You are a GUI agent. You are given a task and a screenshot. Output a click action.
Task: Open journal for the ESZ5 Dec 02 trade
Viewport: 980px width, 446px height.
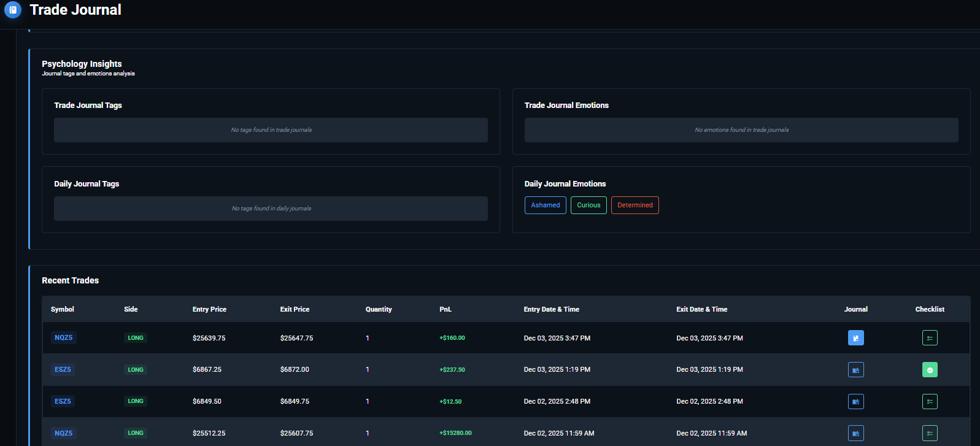tap(855, 401)
